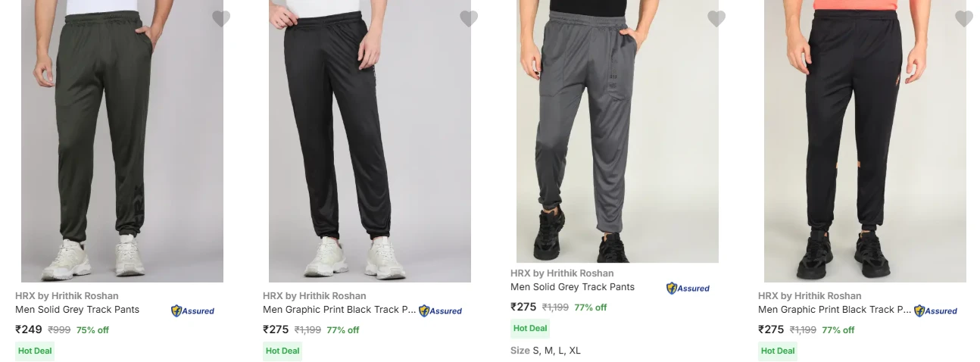This screenshot has height=362, width=980.
Task: Click HRX by Hrithik Roshan on third product
Action: tap(562, 273)
